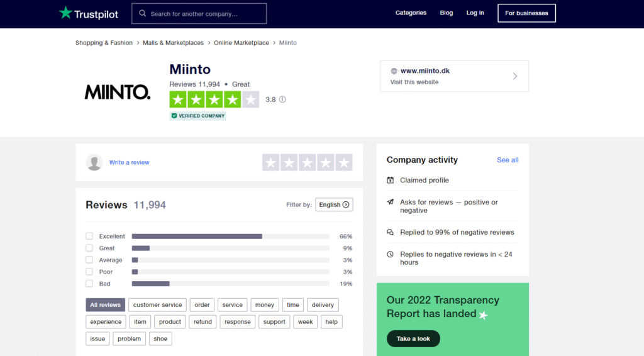Filter reviews by product tag
The height and width of the screenshot is (356, 644).
coord(170,321)
